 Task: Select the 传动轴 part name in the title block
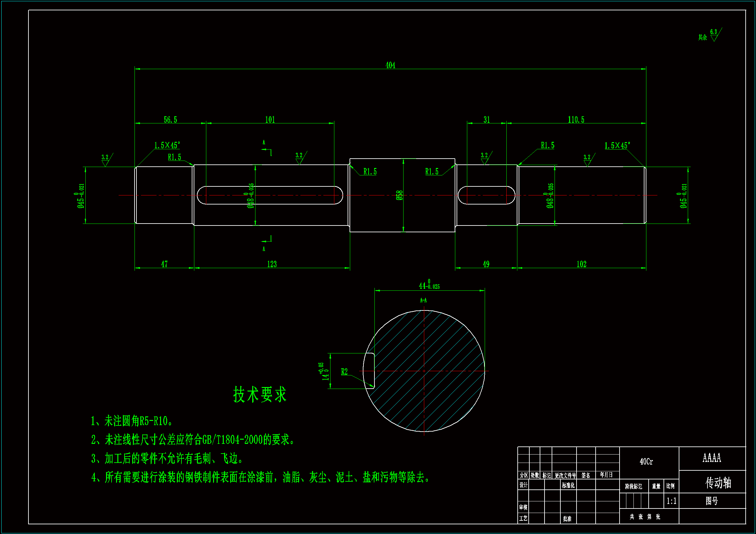pyautogui.click(x=718, y=483)
